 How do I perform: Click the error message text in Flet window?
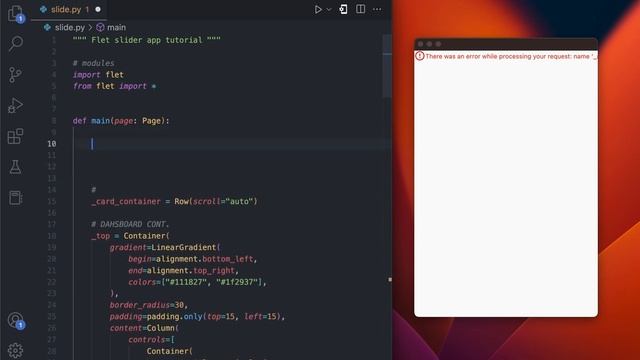click(x=511, y=56)
